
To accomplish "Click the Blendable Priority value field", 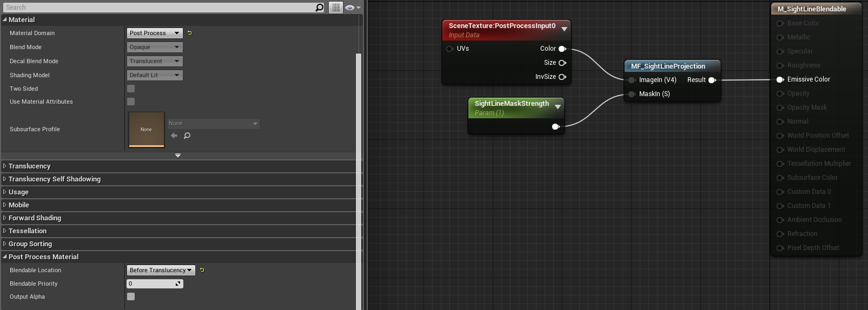I will pos(155,284).
